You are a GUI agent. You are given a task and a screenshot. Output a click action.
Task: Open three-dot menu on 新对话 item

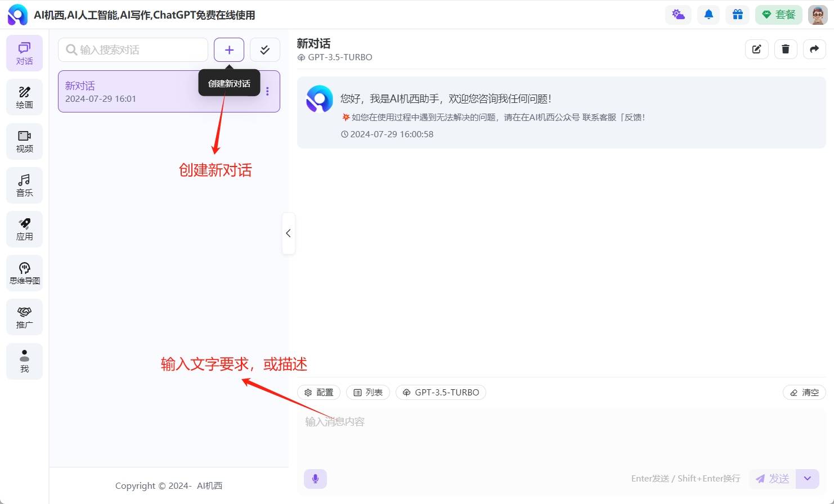267,92
